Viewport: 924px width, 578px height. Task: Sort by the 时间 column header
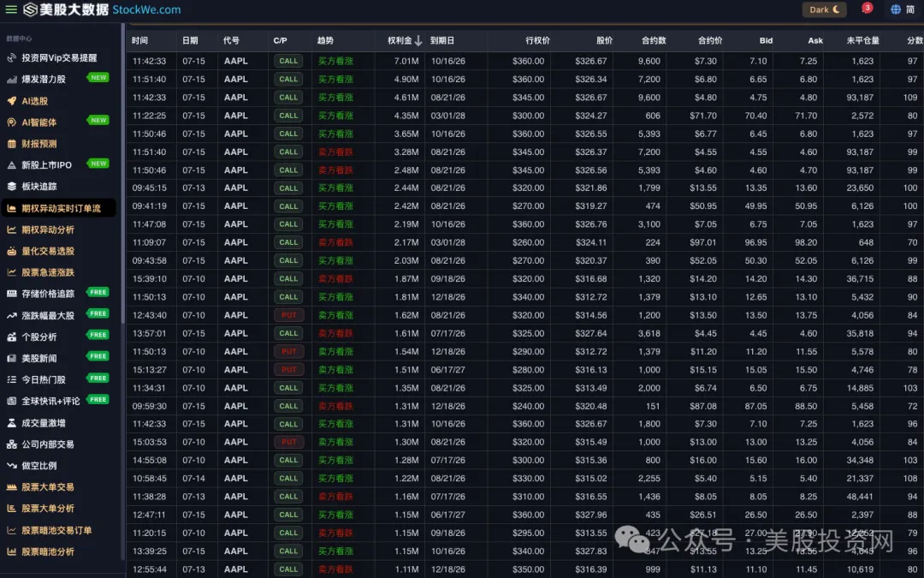pyautogui.click(x=139, y=41)
